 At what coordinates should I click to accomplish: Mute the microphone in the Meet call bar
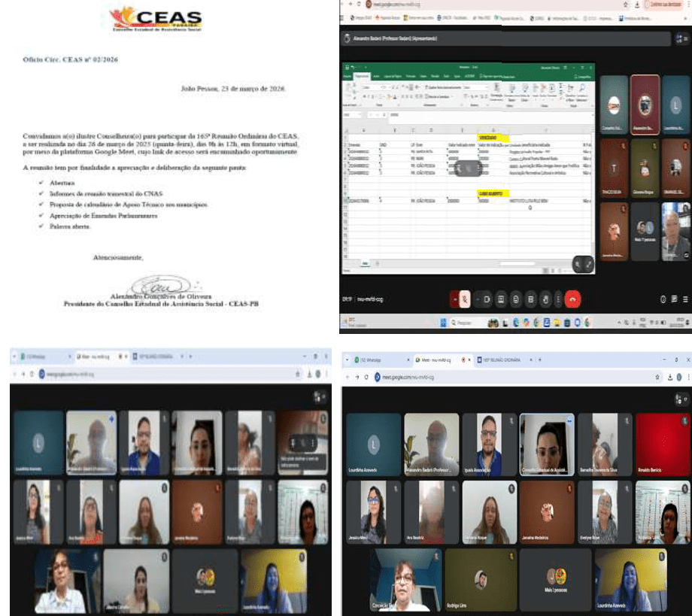tap(465, 299)
